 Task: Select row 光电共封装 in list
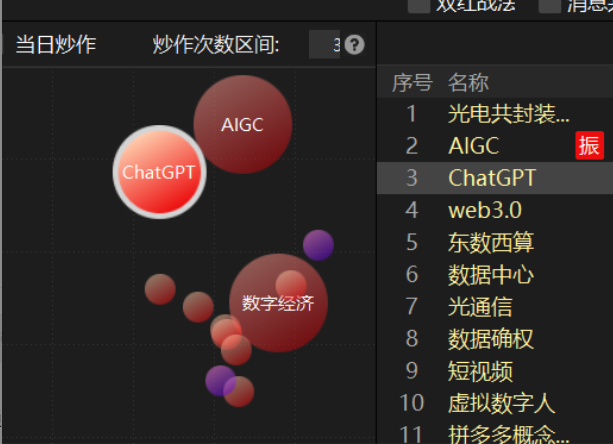(x=495, y=114)
